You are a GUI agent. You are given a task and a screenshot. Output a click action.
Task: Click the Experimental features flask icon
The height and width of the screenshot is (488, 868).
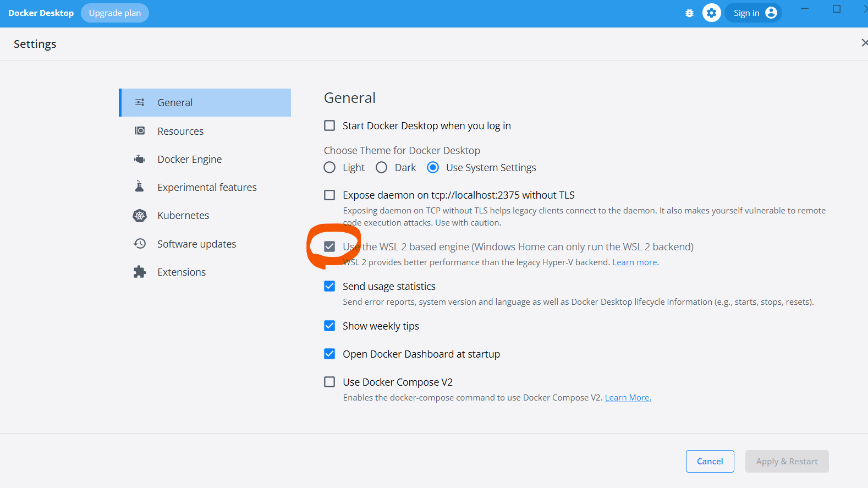click(x=140, y=187)
